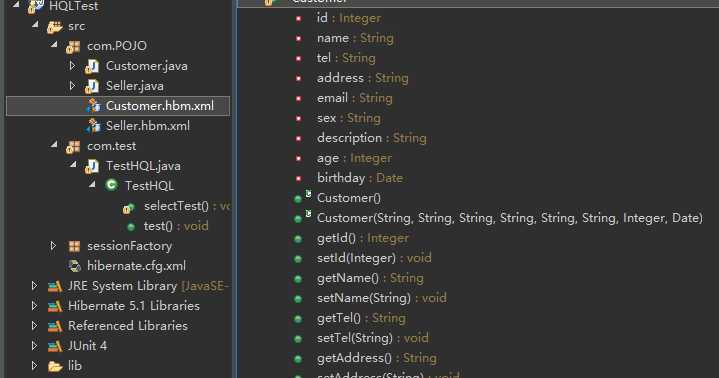Expand the sessionFactory package arrow

(x=53, y=246)
